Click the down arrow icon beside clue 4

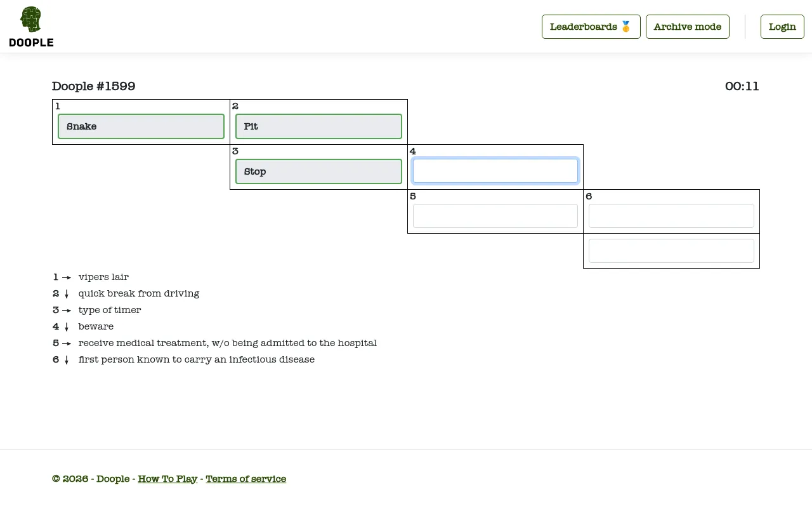(67, 327)
